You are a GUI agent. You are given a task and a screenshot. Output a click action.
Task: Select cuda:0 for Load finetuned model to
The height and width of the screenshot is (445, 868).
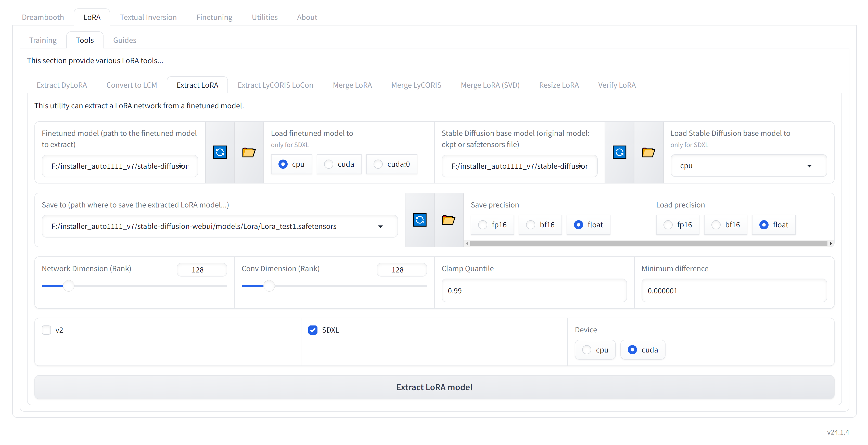click(x=392, y=164)
